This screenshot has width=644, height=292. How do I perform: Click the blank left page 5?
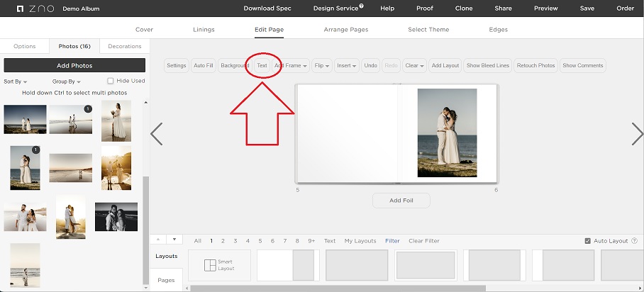[347, 133]
